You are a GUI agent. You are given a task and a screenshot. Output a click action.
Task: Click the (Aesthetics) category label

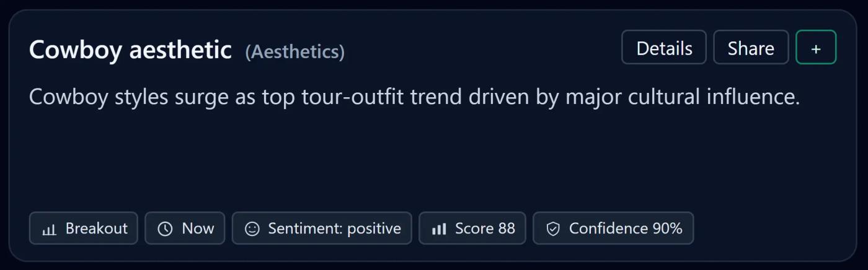coord(294,52)
